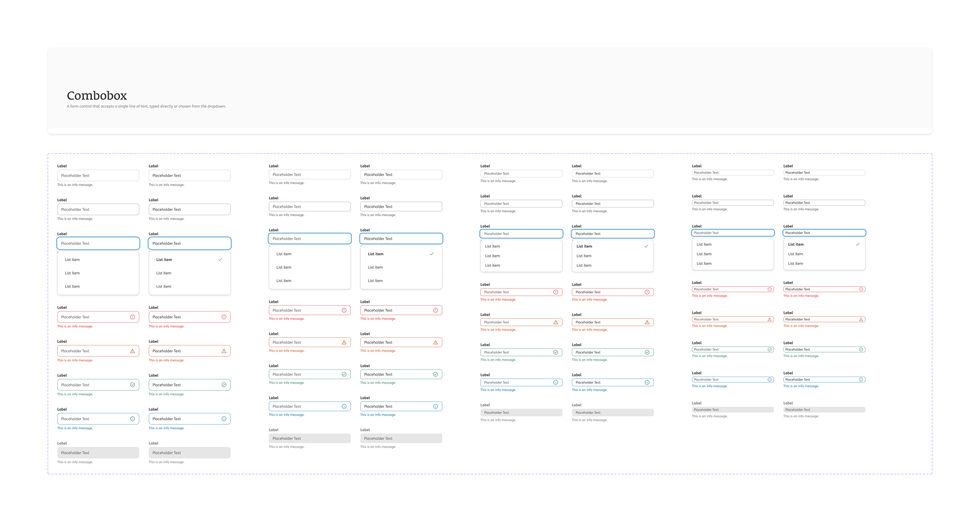980x522 pixels.
Task: Click warning triangle in small second-column combobox
Action: [x=647, y=322]
